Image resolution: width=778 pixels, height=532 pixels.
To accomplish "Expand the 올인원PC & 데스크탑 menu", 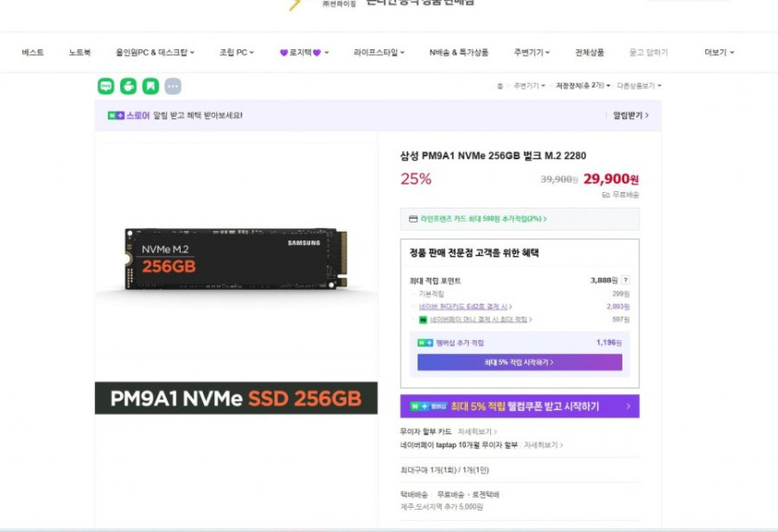I will [155, 52].
